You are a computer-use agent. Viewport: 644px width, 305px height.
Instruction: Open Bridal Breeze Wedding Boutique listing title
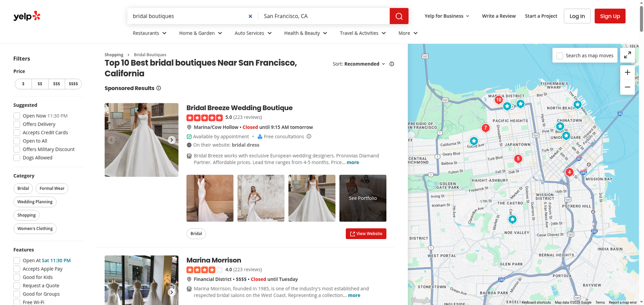[239, 108]
